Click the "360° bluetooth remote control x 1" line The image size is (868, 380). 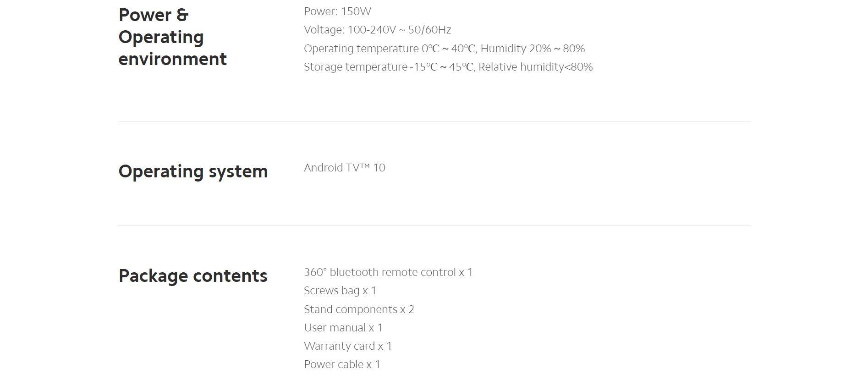[x=388, y=272]
